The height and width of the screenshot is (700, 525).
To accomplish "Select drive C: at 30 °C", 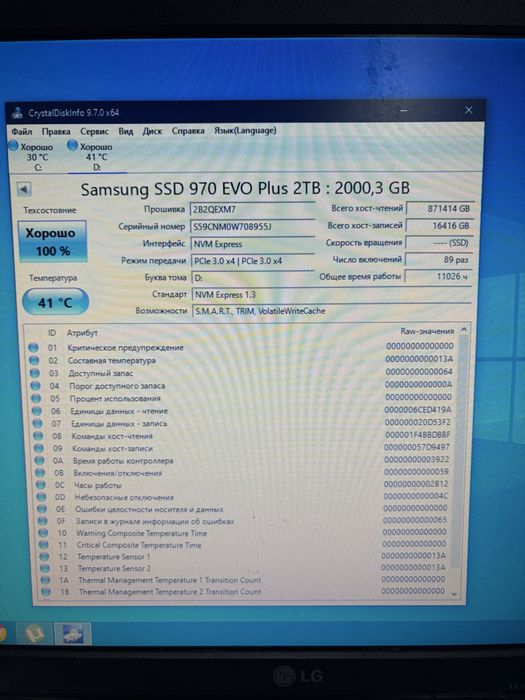I will (31, 157).
